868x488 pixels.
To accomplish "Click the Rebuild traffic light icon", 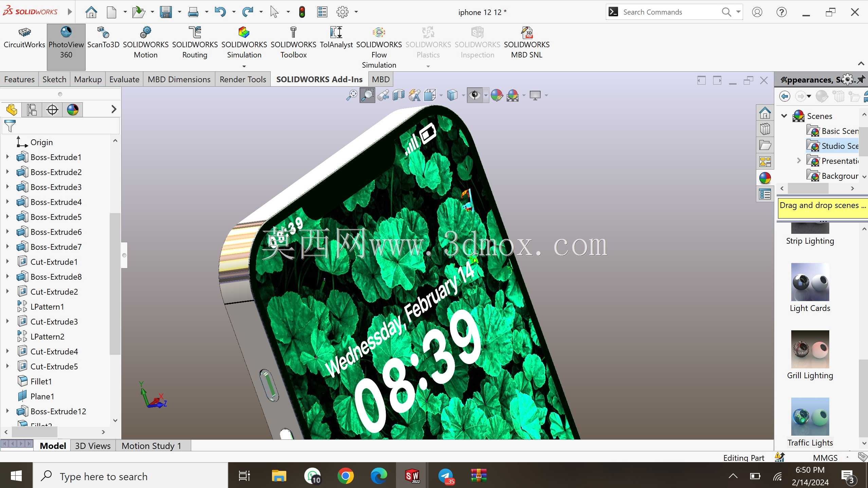I will pyautogui.click(x=302, y=12).
